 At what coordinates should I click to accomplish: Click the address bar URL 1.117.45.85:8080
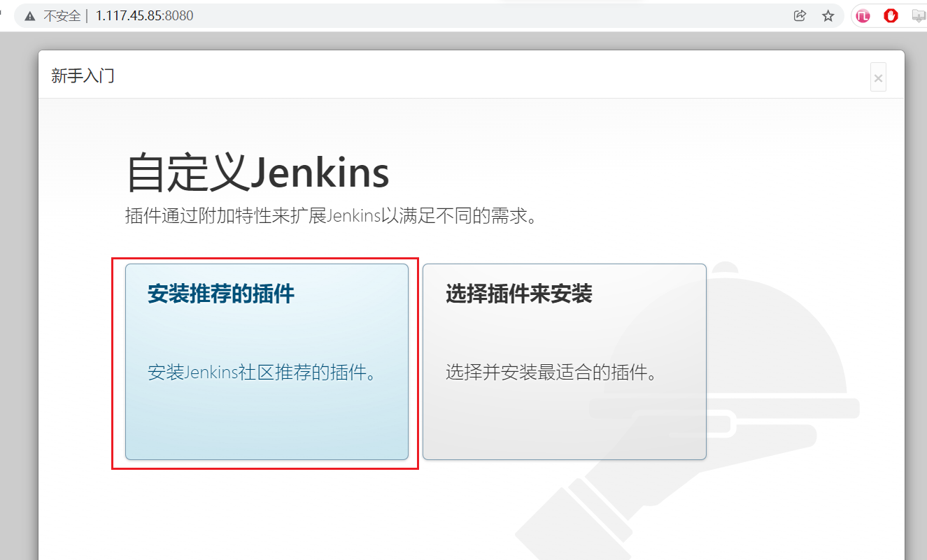tap(144, 16)
